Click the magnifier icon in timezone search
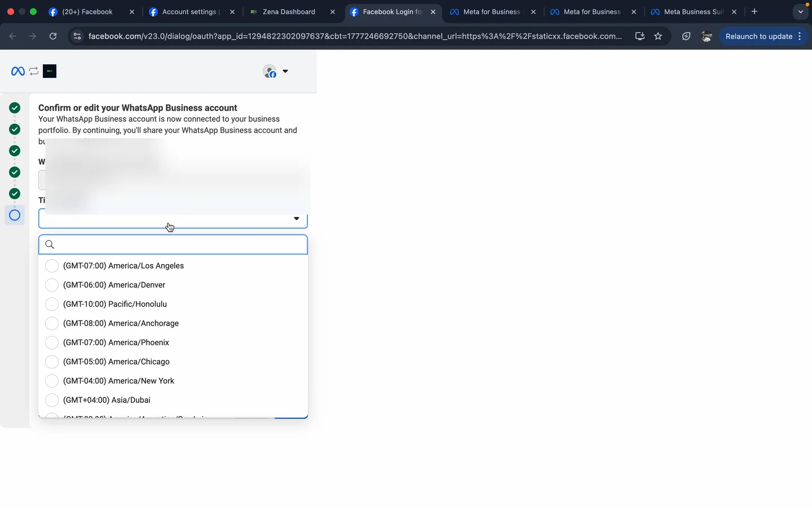The image size is (812, 508). (50, 244)
